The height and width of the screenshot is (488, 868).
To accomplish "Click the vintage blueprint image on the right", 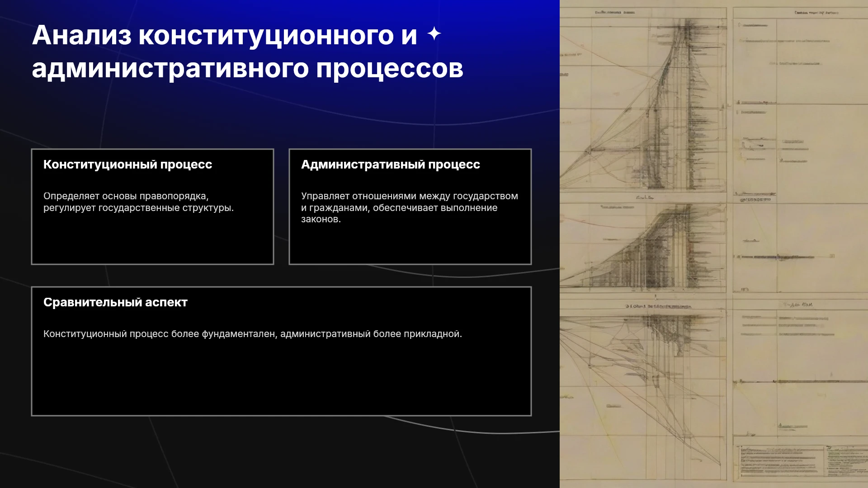I will (x=714, y=244).
